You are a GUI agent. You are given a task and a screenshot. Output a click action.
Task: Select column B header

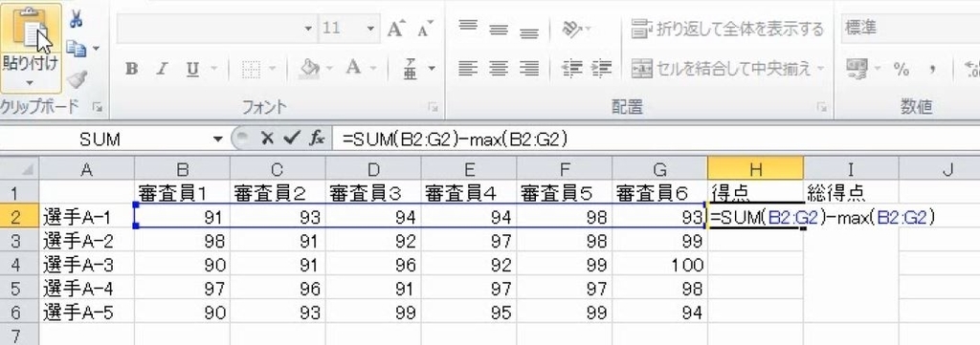182,168
